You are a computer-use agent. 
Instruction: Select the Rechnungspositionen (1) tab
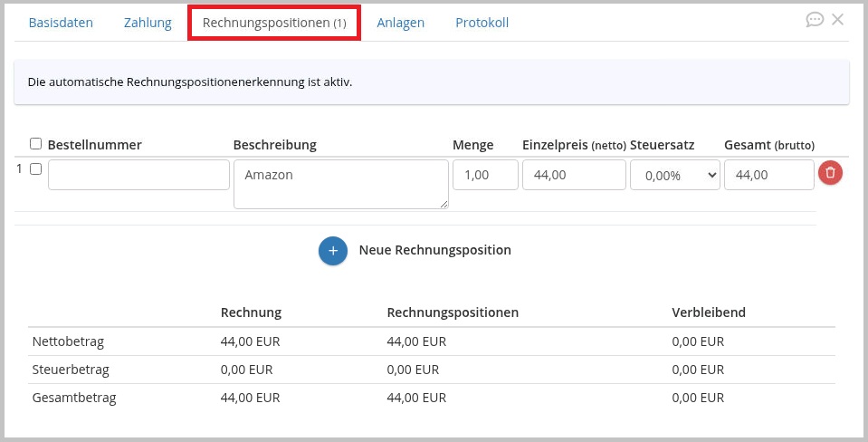coord(274,23)
